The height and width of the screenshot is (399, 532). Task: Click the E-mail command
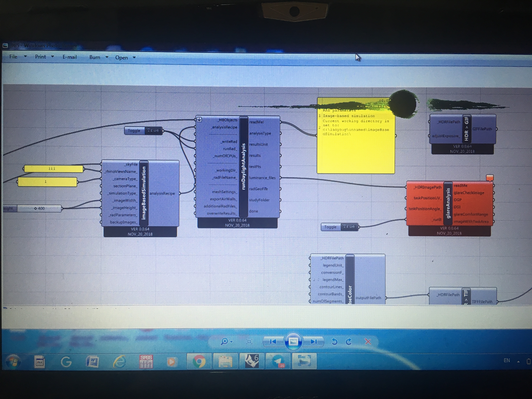tap(70, 57)
